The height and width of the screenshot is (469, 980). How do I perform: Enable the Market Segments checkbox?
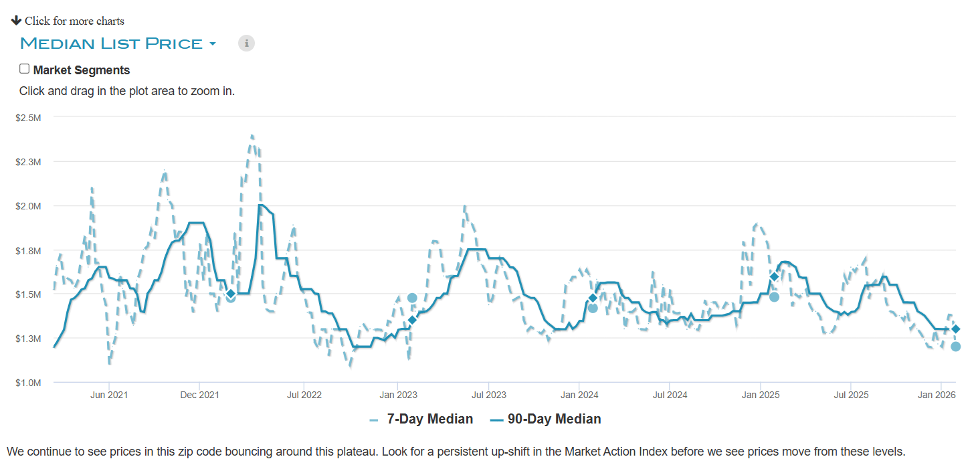(x=25, y=69)
